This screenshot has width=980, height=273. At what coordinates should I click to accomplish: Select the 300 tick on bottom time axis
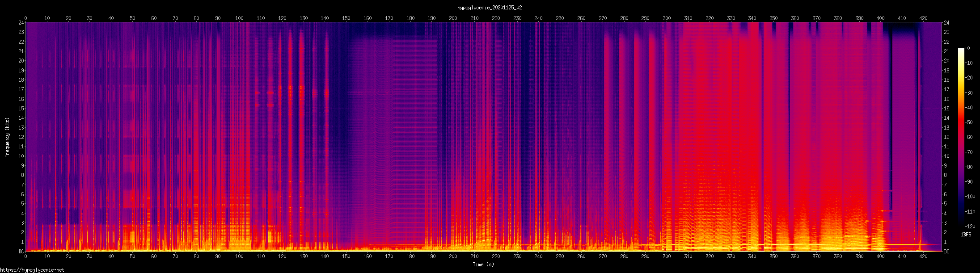(x=667, y=256)
